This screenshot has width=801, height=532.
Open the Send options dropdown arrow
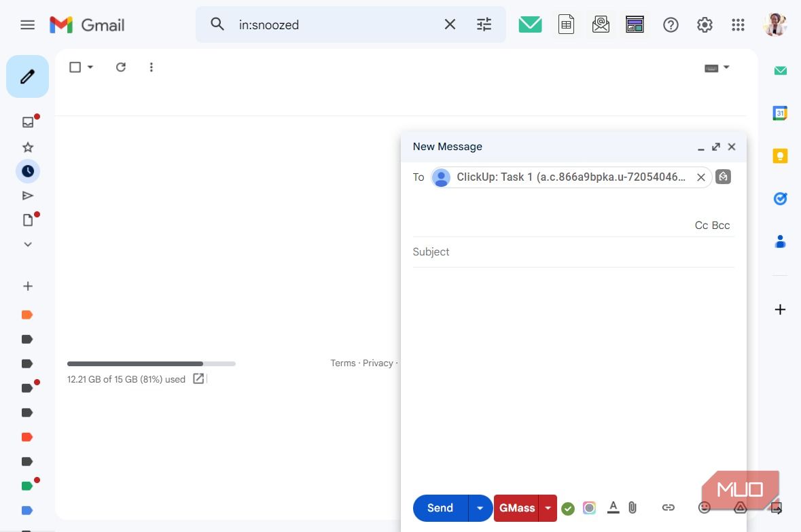480,508
